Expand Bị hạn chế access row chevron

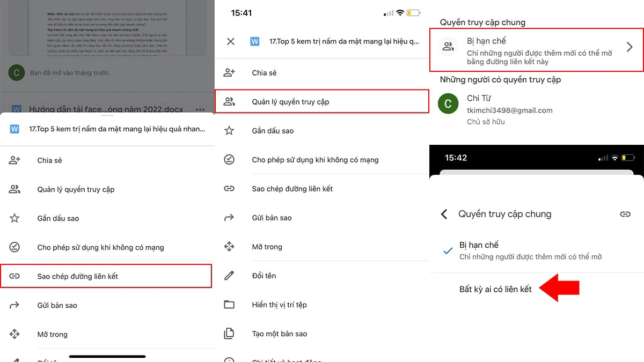point(630,47)
